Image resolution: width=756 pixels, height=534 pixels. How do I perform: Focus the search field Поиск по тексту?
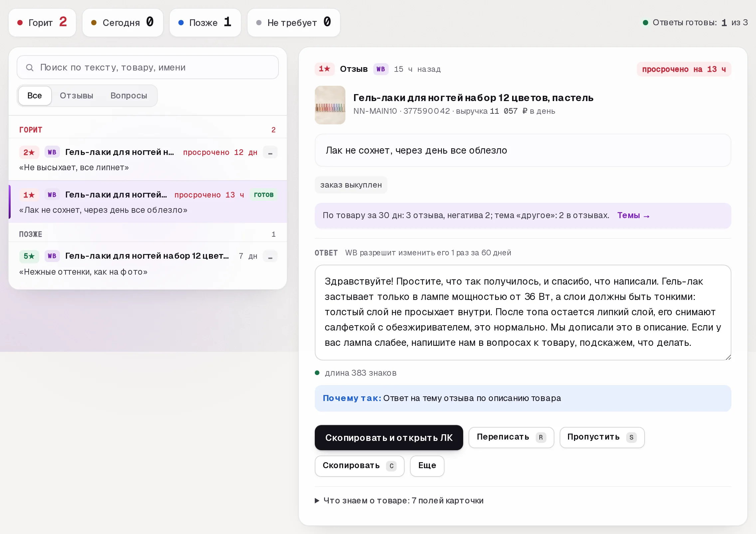148,67
